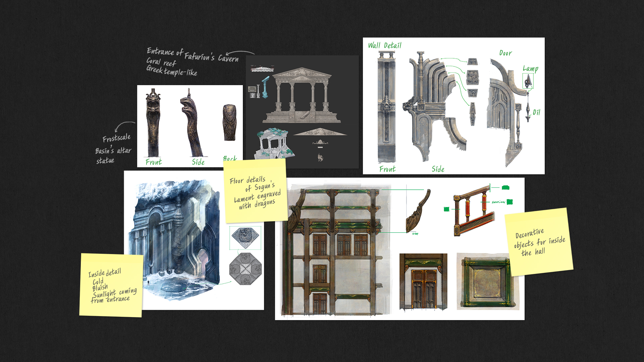
Task: Click the Lamp icon in green box
Action: point(528,81)
